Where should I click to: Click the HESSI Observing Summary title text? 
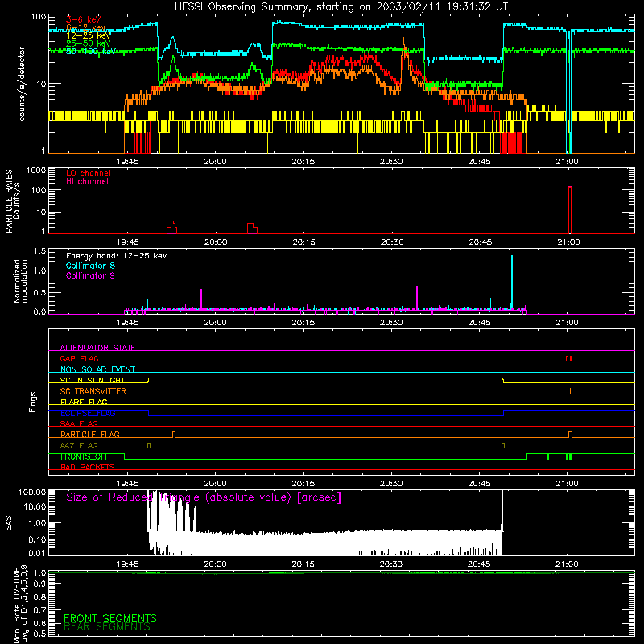[x=341, y=7]
